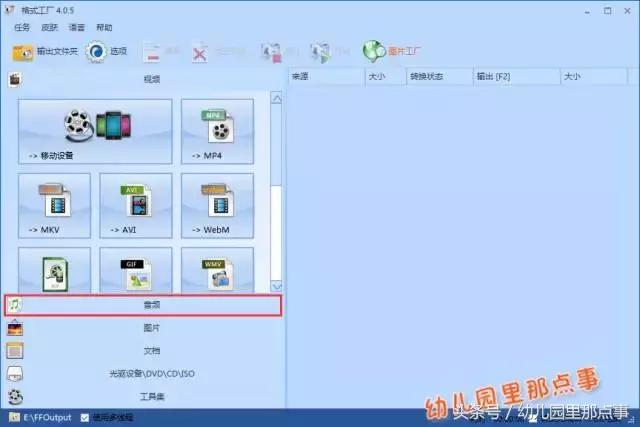
Task: Open the 输出文件夹 output folder toolbar button
Action: (x=44, y=52)
